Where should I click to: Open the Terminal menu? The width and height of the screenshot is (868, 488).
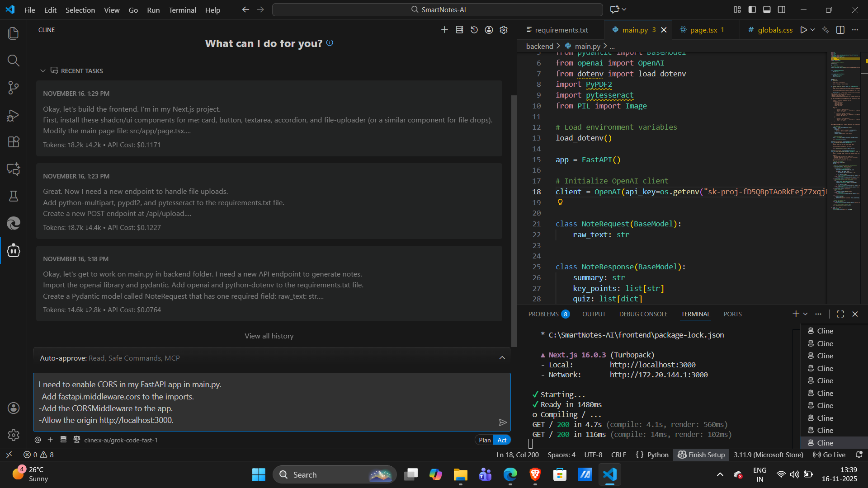click(x=182, y=10)
